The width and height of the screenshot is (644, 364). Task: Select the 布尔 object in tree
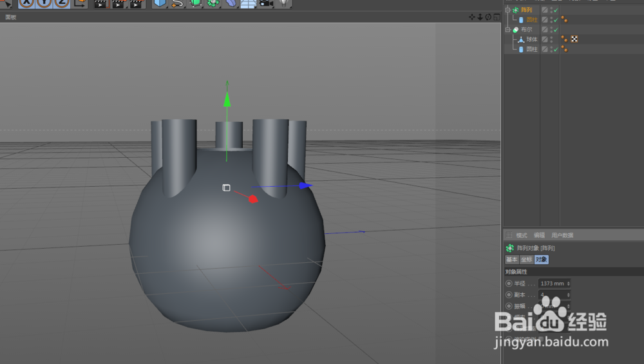527,30
